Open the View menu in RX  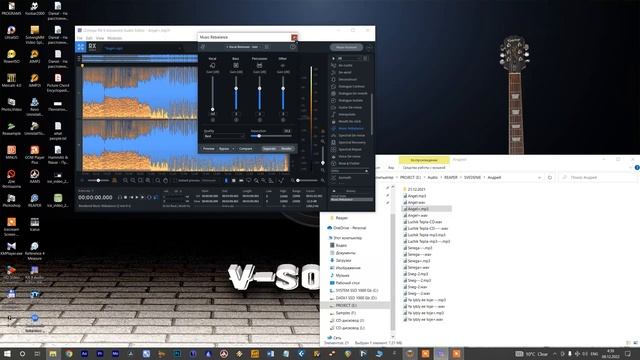pos(100,38)
